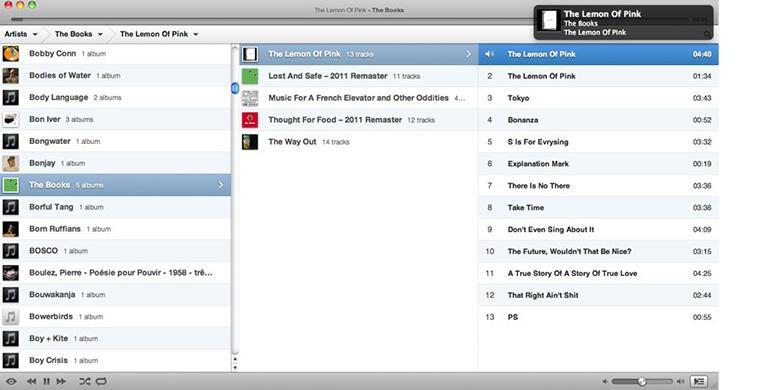Open the Artists breadcrumb dropdown

click(21, 34)
